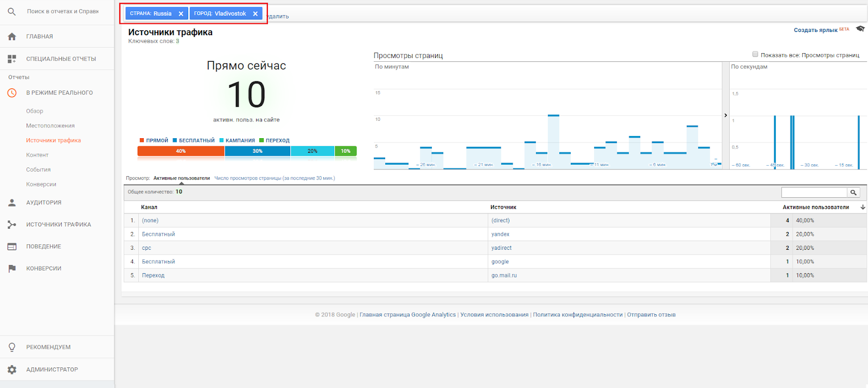Click the Рекомендуем sidebar label
This screenshot has height=388, width=868.
pyautogui.click(x=48, y=347)
